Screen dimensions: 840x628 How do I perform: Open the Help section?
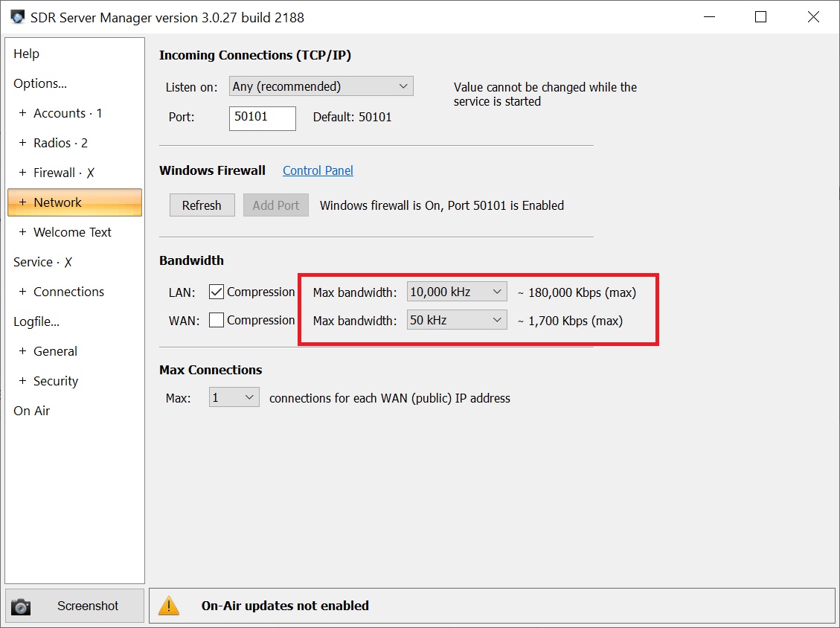tap(27, 54)
